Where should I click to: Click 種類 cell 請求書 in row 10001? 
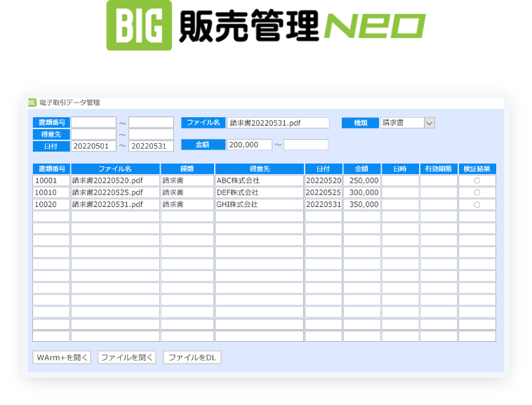point(187,180)
